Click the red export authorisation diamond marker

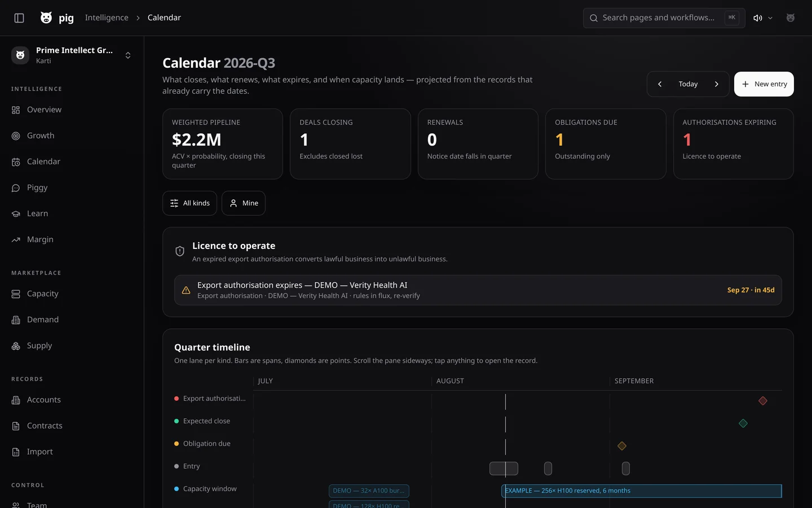tap(763, 401)
